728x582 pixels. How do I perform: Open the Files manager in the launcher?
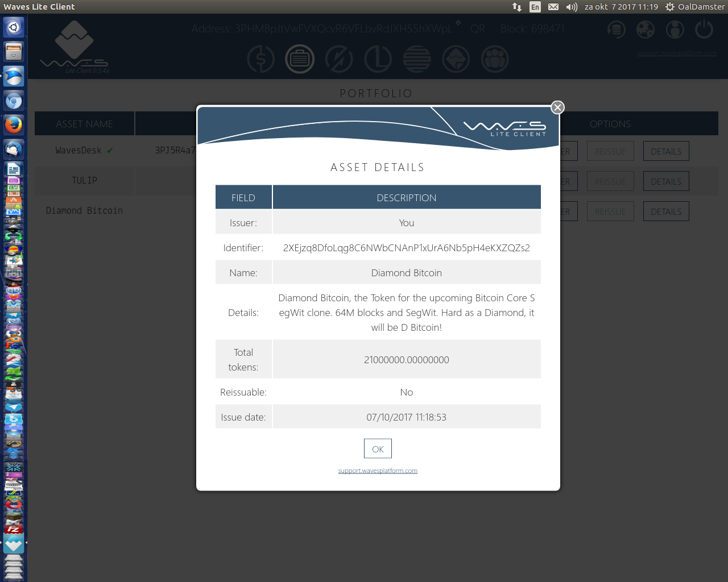click(x=14, y=52)
